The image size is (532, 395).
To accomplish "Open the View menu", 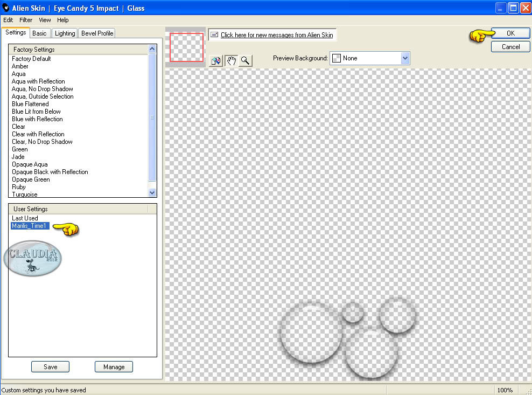I will point(45,20).
